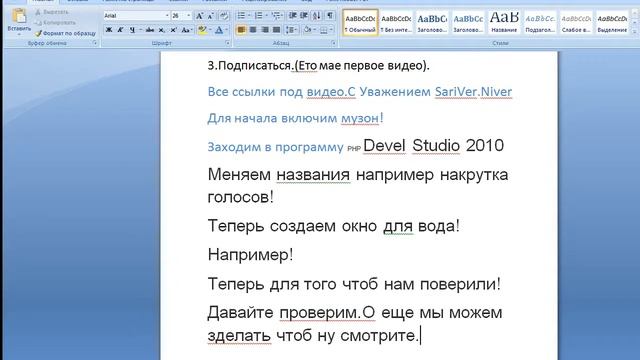This screenshot has width=640, height=360.
Task: Click the Decrease Indent icon
Action: (x=293, y=16)
